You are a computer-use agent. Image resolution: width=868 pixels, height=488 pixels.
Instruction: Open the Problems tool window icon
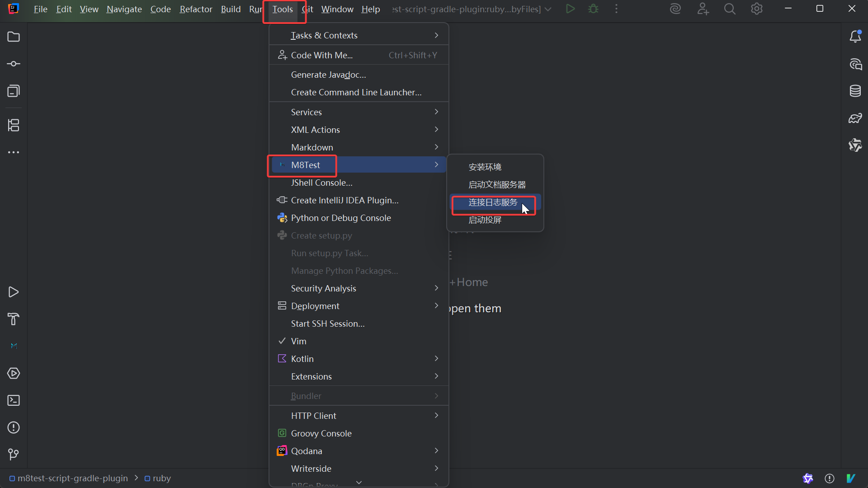click(x=14, y=427)
